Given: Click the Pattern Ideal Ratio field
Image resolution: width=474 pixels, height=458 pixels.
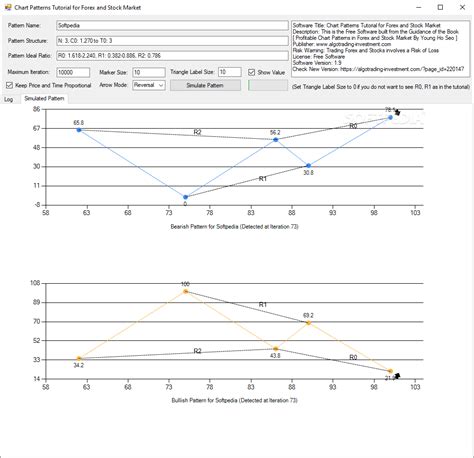Looking at the screenshot, I should (172, 56).
